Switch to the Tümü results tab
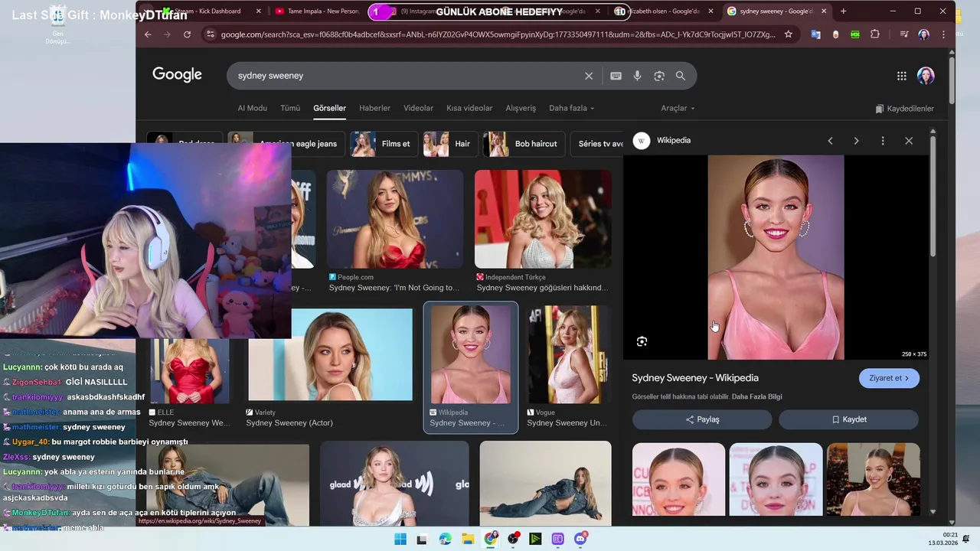 [x=290, y=108]
